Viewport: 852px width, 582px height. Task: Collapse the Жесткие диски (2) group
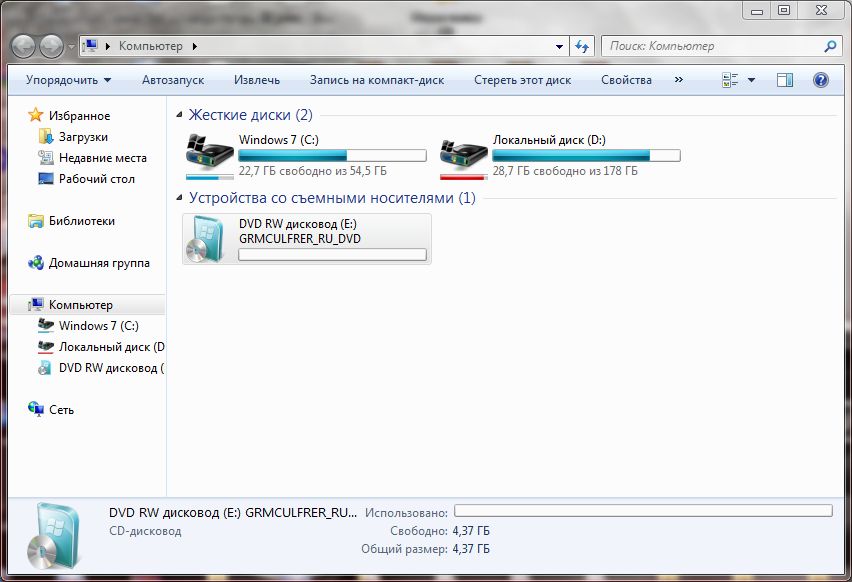pyautogui.click(x=179, y=115)
